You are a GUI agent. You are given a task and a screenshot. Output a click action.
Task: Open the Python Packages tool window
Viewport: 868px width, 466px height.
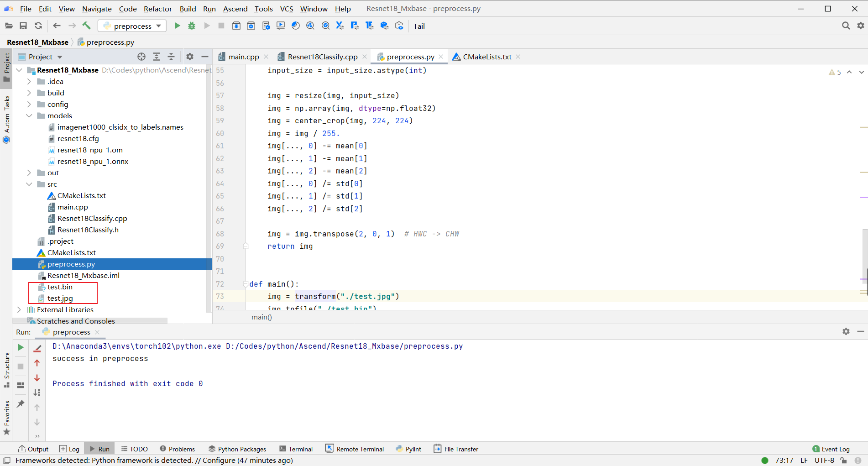tap(237, 449)
